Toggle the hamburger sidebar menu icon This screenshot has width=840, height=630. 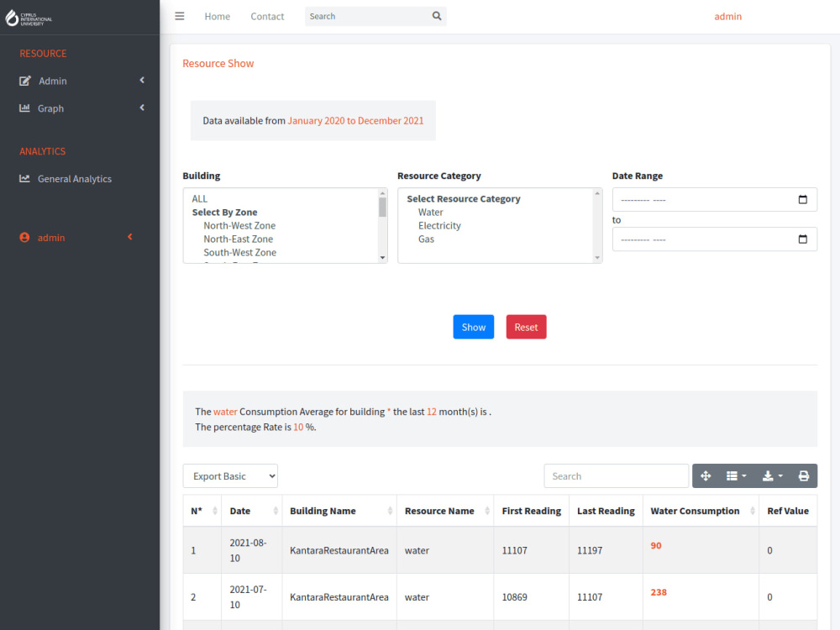pos(180,16)
